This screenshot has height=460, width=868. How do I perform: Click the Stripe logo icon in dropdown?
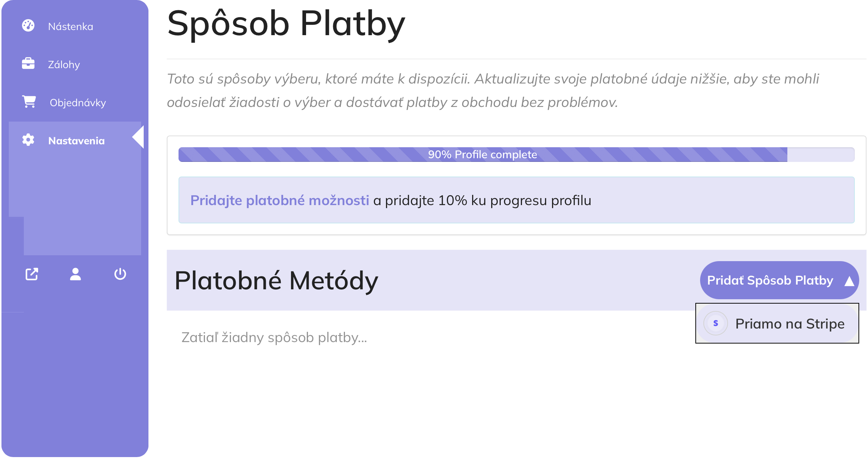coord(715,323)
